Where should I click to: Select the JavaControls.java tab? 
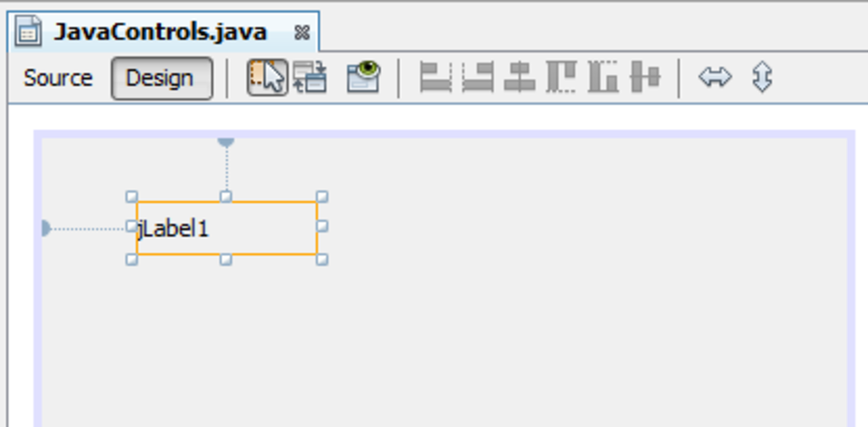click(161, 32)
